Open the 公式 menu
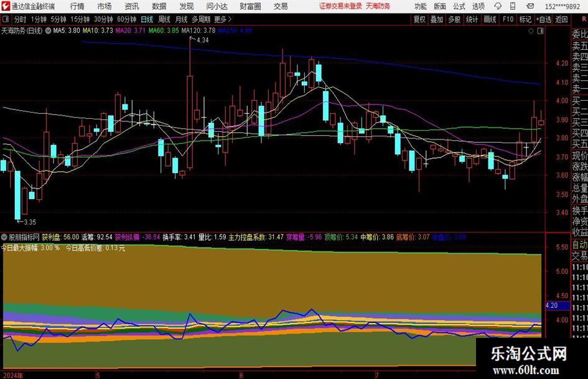 coord(459,6)
